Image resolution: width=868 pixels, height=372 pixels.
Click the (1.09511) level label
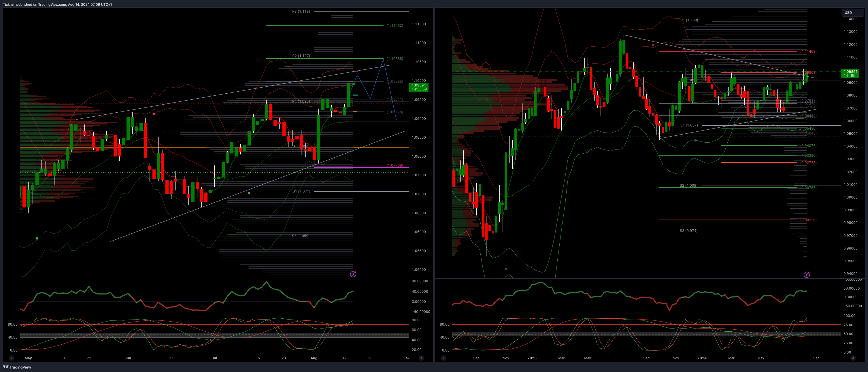395,99
